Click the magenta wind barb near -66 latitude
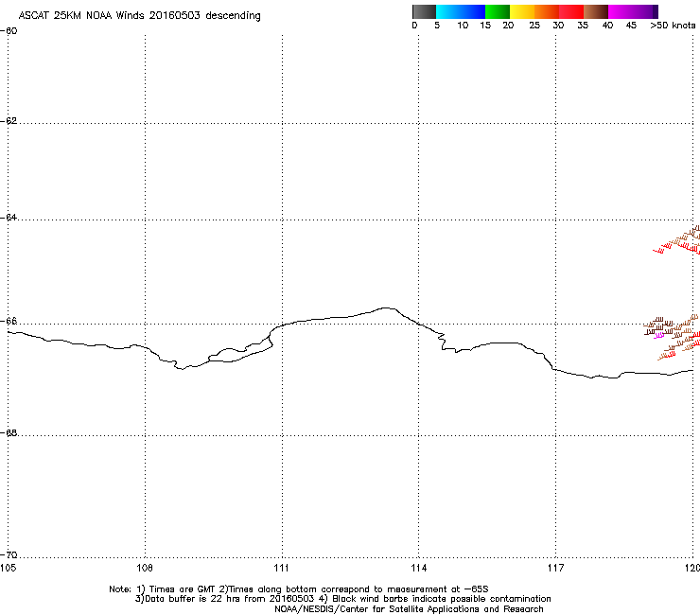Image resolution: width=700 pixels, height=615 pixels. 659,336
